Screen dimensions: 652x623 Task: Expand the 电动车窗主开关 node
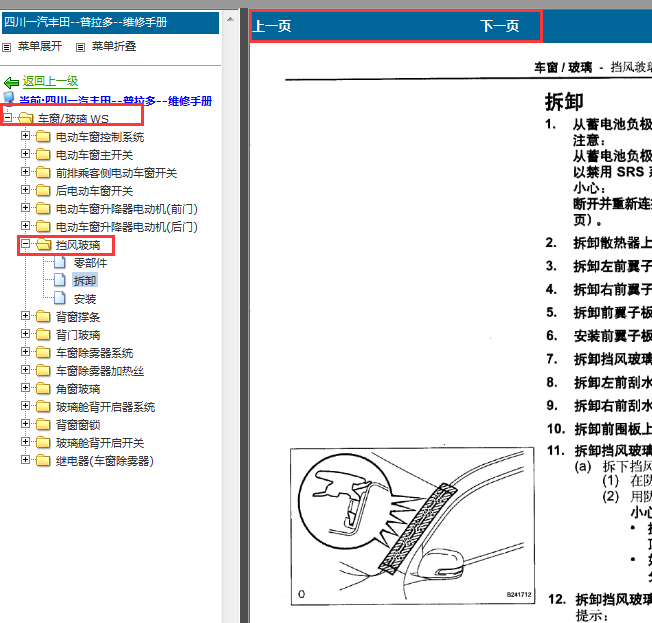(x=25, y=153)
